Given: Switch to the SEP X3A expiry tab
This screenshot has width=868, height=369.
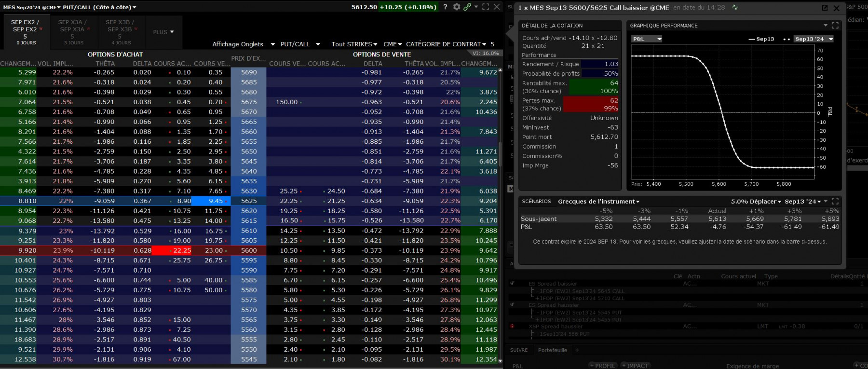Looking at the screenshot, I should pyautogui.click(x=73, y=32).
